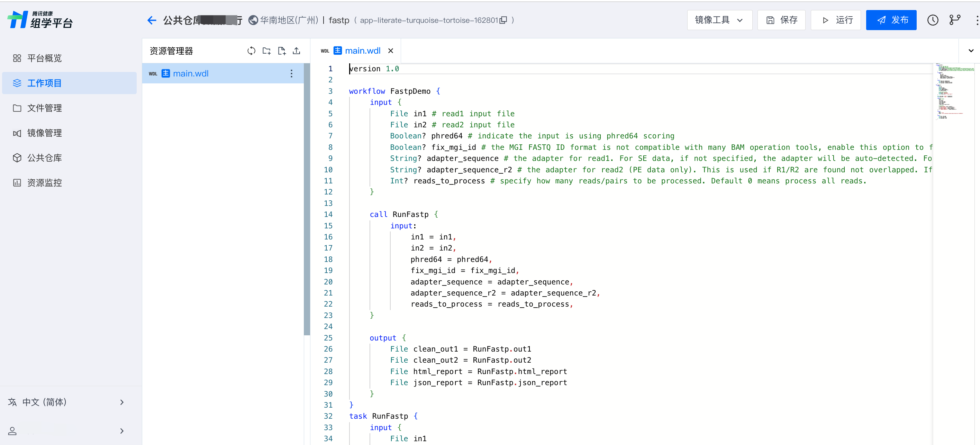This screenshot has width=980, height=445.
Task: Copy the app ID with copy icon
Action: pos(503,20)
